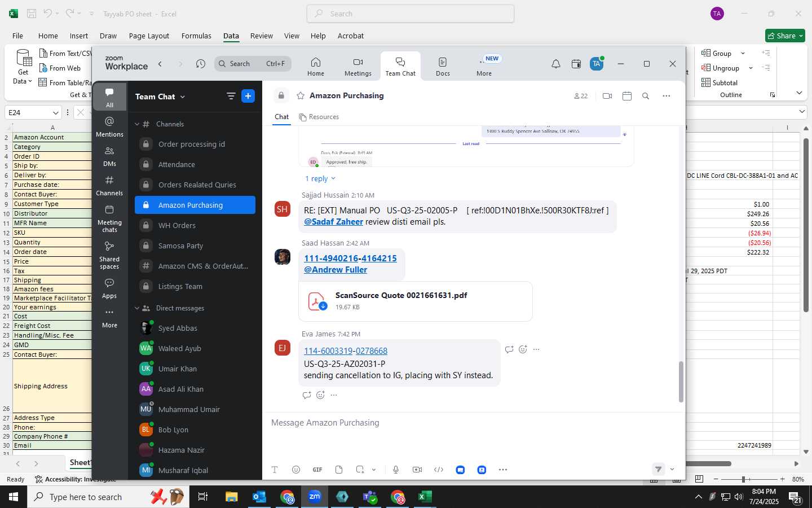The width and height of the screenshot is (812, 508).
Task: Open Mentions in Zoom sidebar
Action: click(x=109, y=126)
